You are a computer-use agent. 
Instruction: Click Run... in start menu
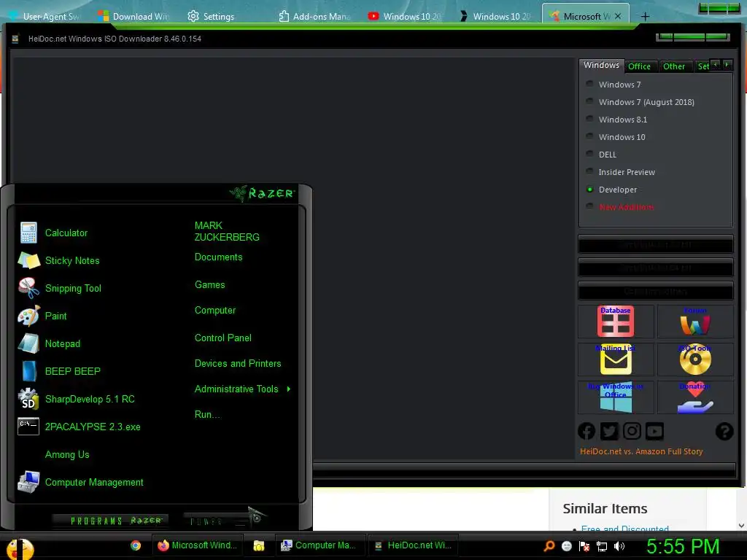coord(207,414)
